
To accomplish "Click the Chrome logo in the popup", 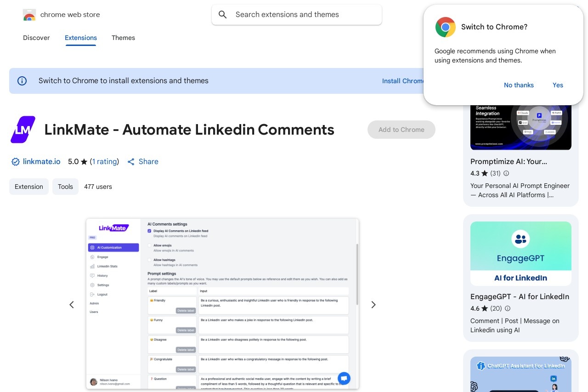I will [x=445, y=27].
